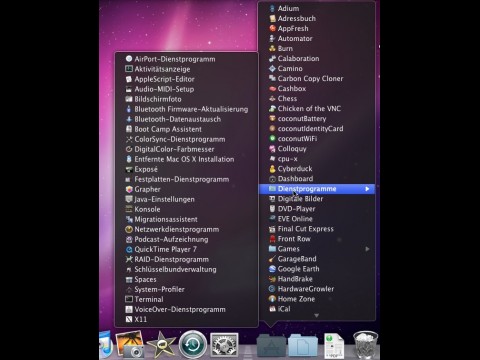Open Colloquy chat app

coord(317,149)
